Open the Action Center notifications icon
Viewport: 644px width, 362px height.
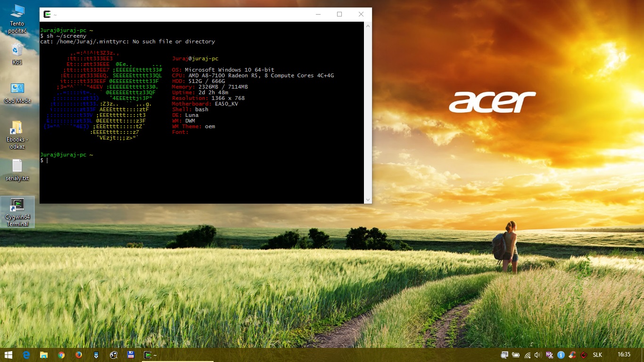[504, 355]
